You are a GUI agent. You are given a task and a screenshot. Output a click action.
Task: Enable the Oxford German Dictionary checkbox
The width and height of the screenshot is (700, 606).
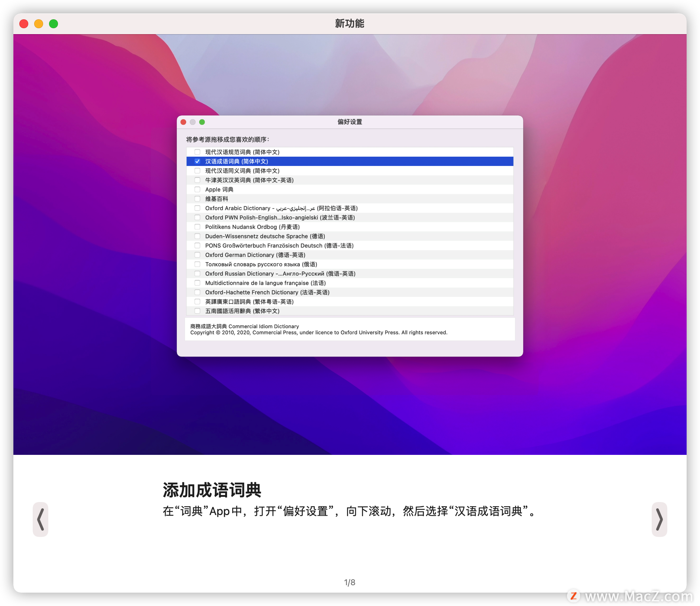pos(197,255)
